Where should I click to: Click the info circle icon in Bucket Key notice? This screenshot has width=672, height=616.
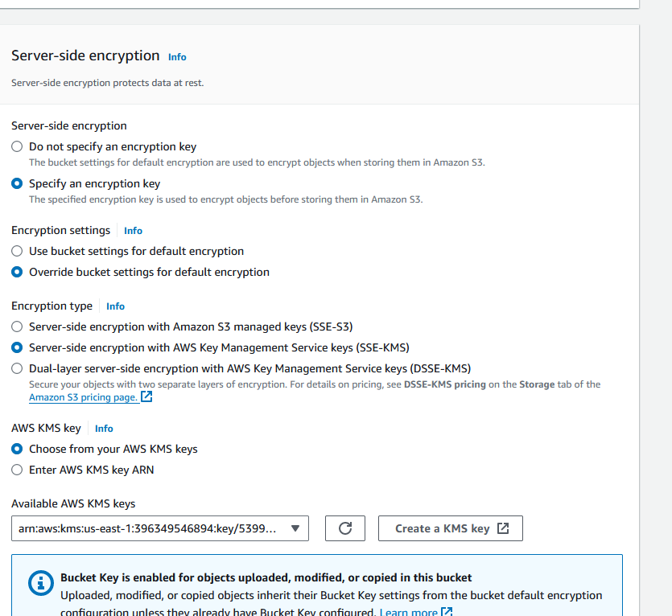[x=38, y=582]
